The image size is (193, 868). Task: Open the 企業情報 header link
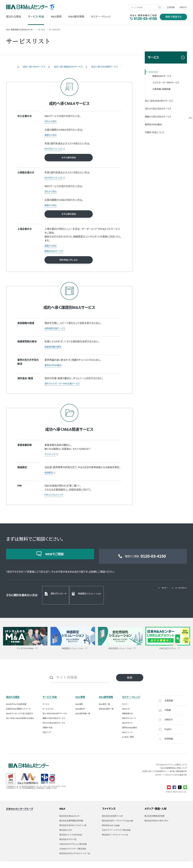(171, 7)
